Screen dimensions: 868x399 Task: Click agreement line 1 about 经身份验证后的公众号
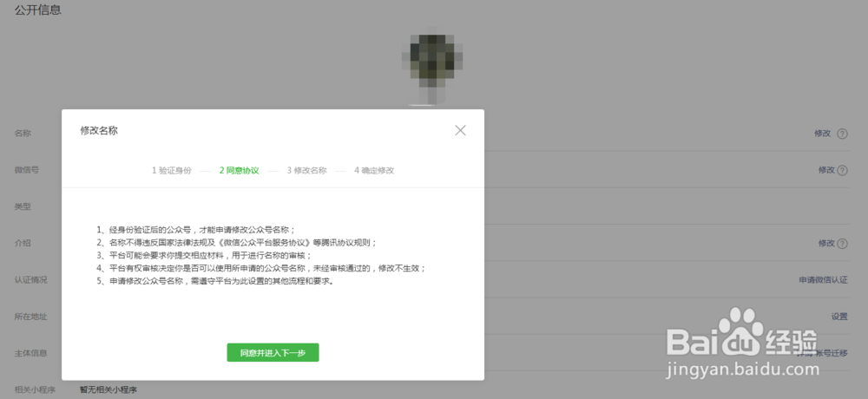pos(196,230)
